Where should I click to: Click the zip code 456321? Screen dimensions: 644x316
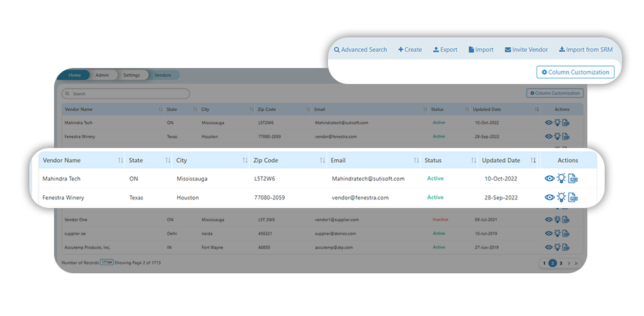pyautogui.click(x=265, y=233)
